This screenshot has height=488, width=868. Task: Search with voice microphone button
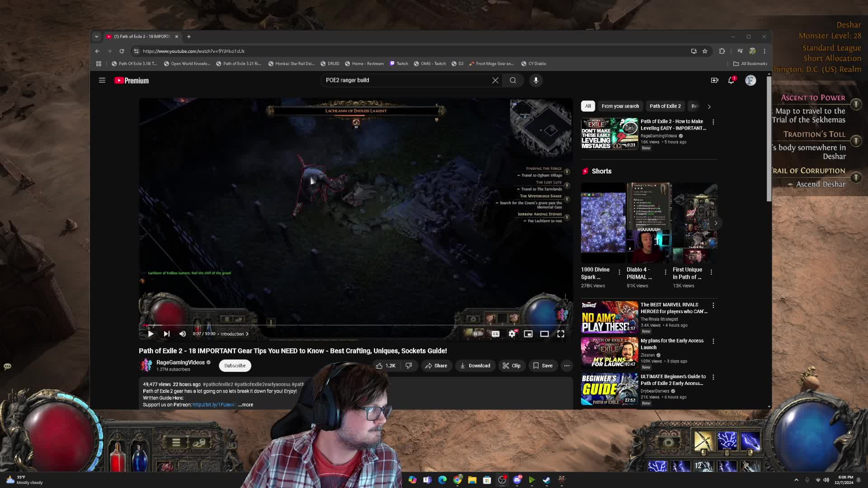coord(536,80)
